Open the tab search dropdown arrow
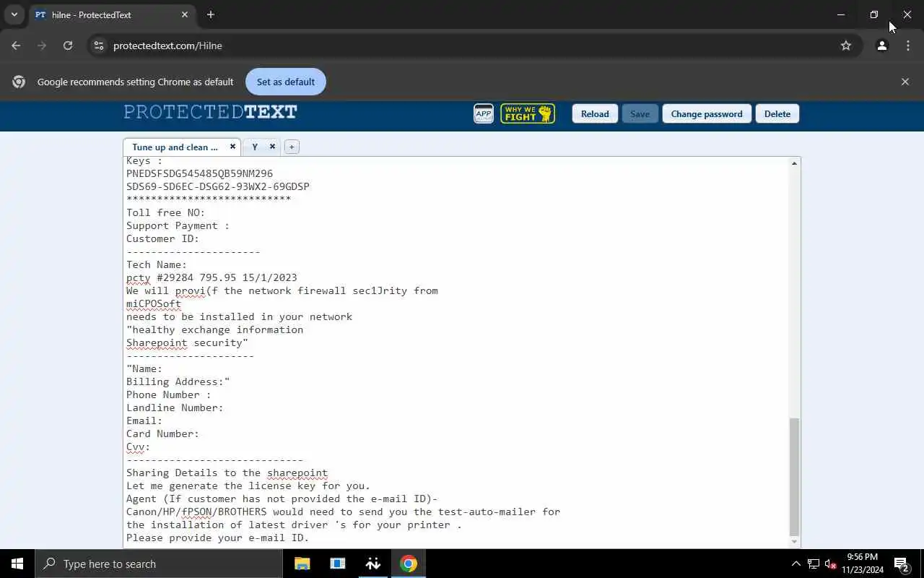 (14, 14)
